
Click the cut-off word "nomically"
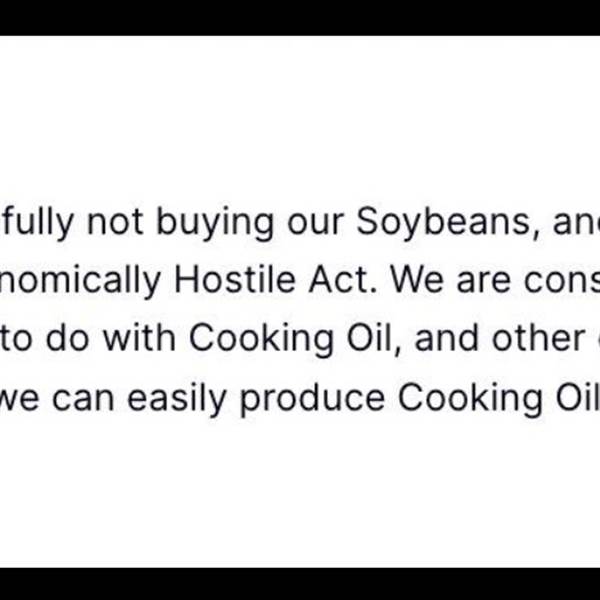tap(80, 281)
